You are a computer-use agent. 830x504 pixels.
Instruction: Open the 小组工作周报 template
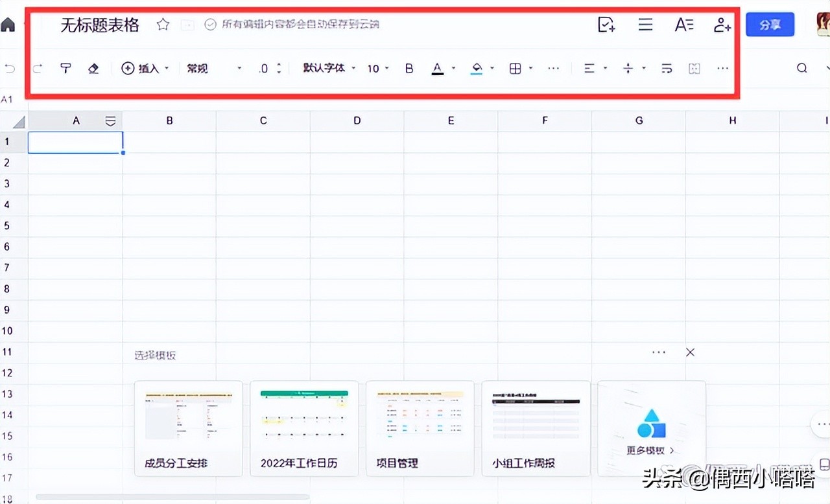536,429
